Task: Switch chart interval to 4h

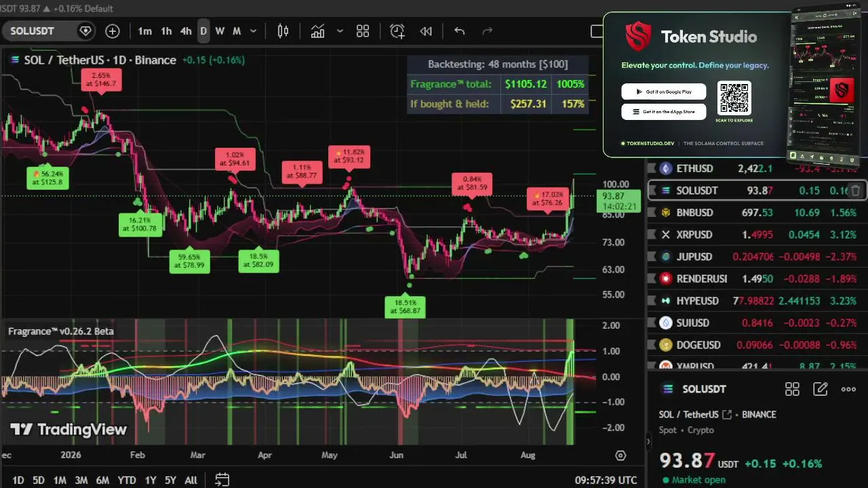Action: click(186, 31)
